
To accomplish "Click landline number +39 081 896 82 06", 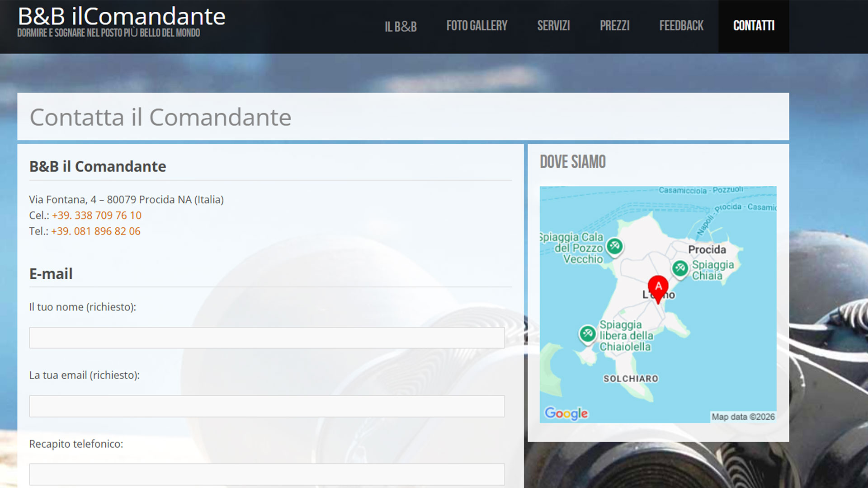I will 96,231.
